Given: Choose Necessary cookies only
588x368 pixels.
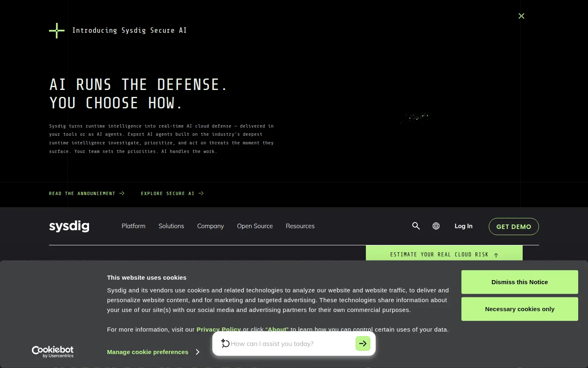Looking at the screenshot, I should click(x=520, y=309).
